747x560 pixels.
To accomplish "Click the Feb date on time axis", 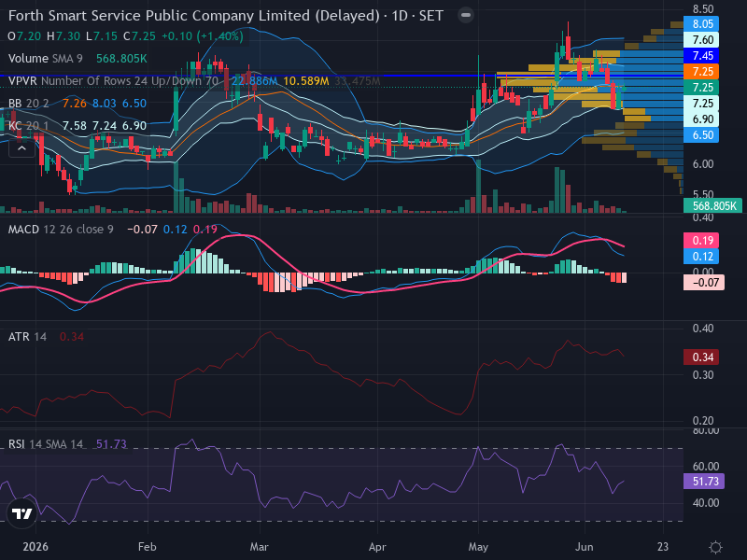I will 148,547.
